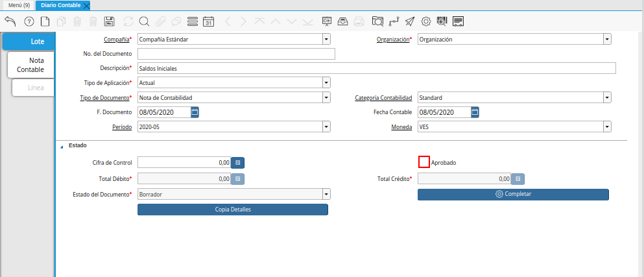Open the process gear icon in toolbar
Screen dimensions: 644x277
[x=426, y=21]
